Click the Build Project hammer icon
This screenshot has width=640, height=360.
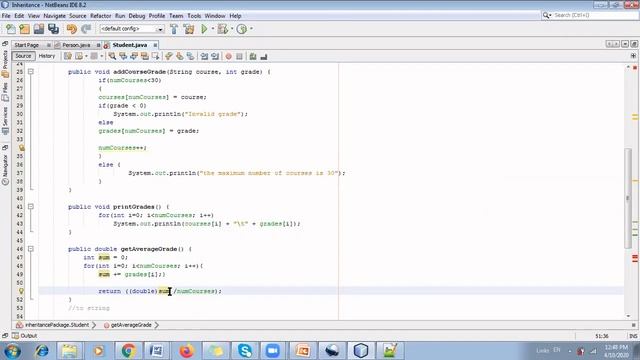(x=174, y=29)
